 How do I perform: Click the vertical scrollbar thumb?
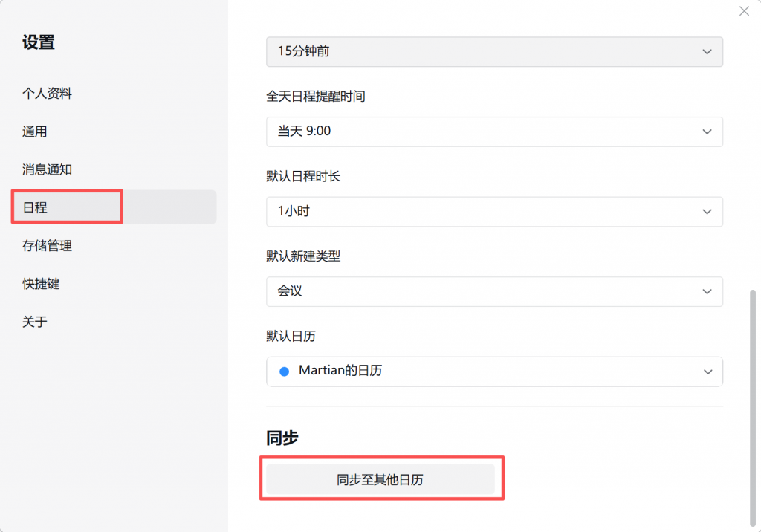(x=753, y=408)
